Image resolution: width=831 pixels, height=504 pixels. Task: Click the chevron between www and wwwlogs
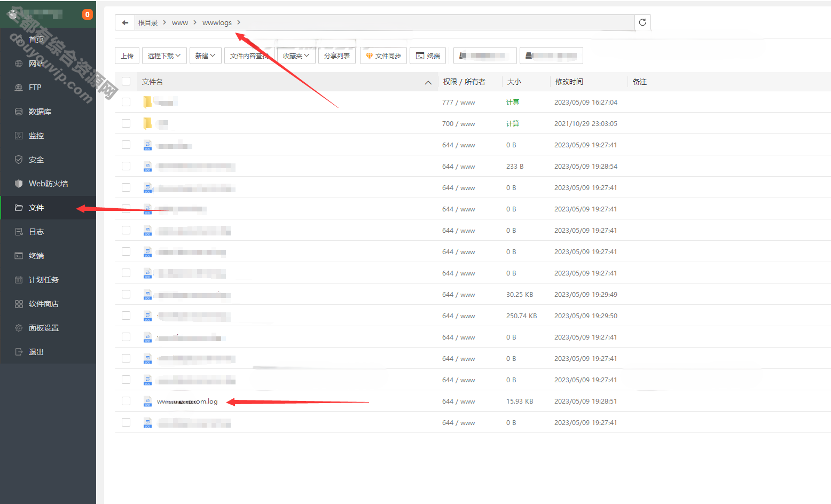[195, 22]
